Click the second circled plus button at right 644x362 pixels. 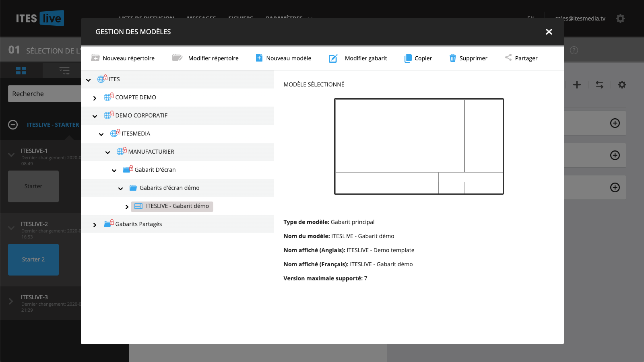click(615, 155)
